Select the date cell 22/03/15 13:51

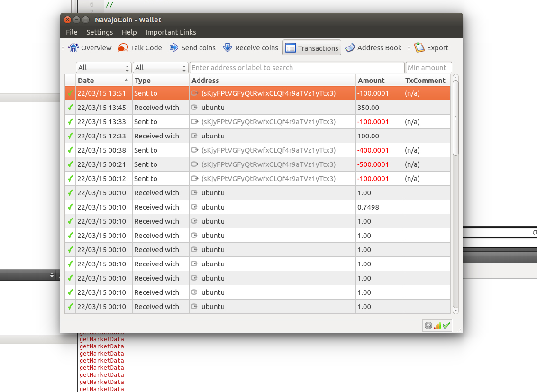point(104,93)
